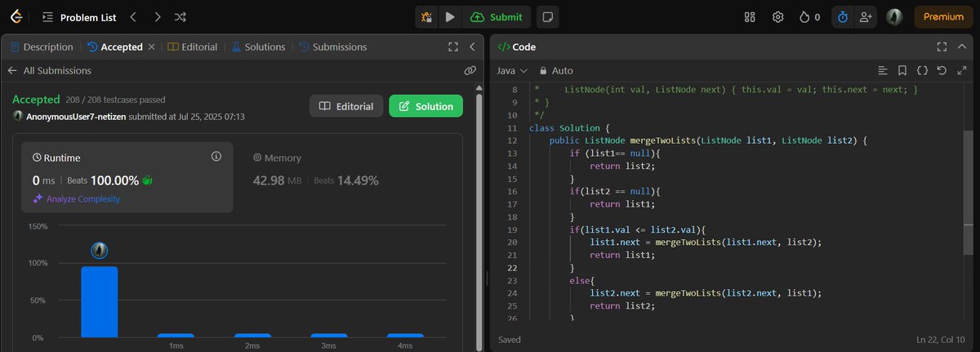Copy the submission link icon

(470, 71)
